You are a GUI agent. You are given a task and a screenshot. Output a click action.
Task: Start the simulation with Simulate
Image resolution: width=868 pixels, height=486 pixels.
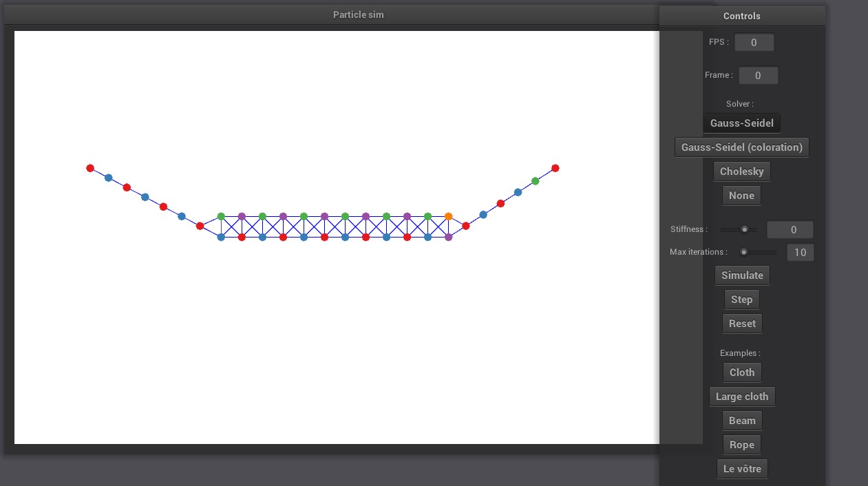coord(742,275)
